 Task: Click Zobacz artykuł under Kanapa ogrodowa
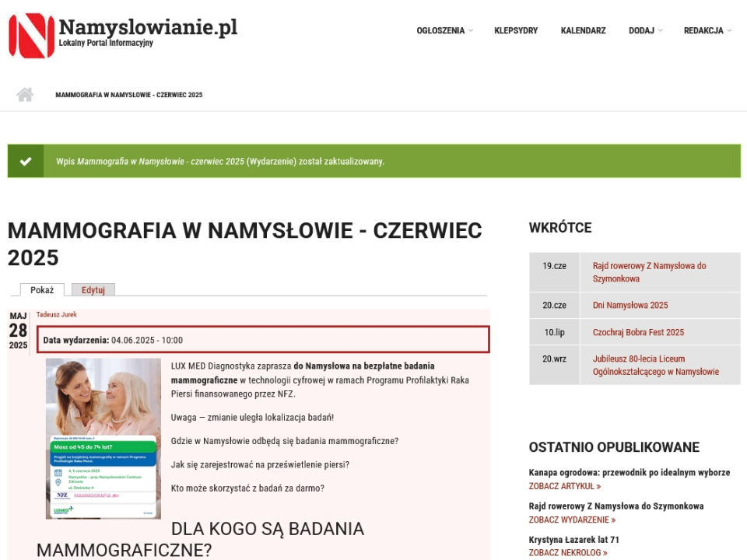click(564, 486)
